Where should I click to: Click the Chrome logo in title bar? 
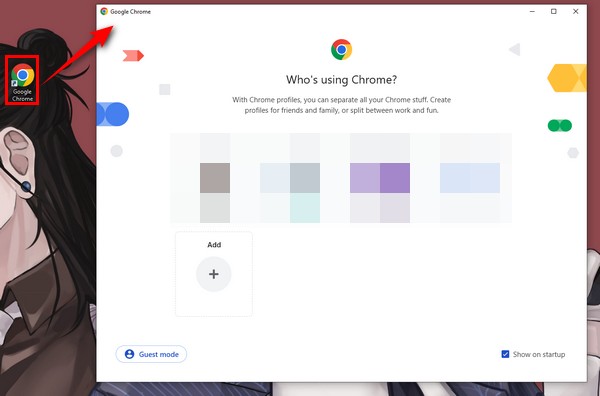(104, 11)
